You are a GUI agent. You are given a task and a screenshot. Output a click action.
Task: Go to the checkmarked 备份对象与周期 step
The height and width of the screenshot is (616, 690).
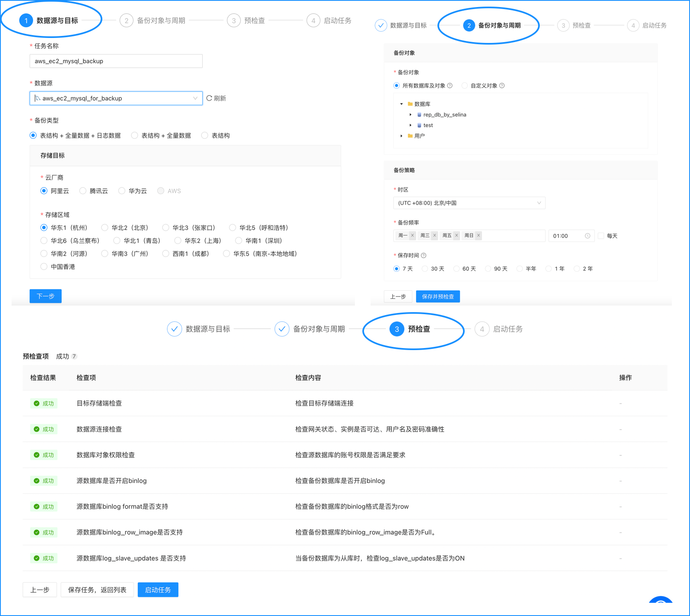coord(310,329)
